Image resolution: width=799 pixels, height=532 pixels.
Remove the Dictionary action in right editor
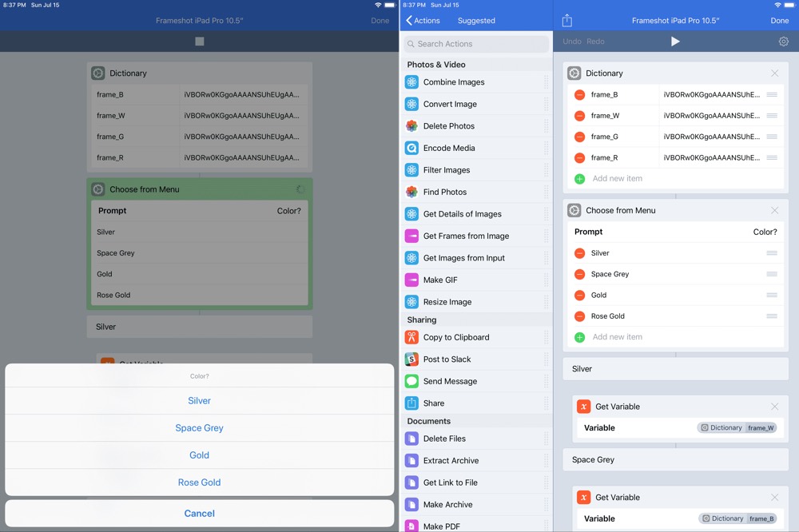(x=774, y=73)
